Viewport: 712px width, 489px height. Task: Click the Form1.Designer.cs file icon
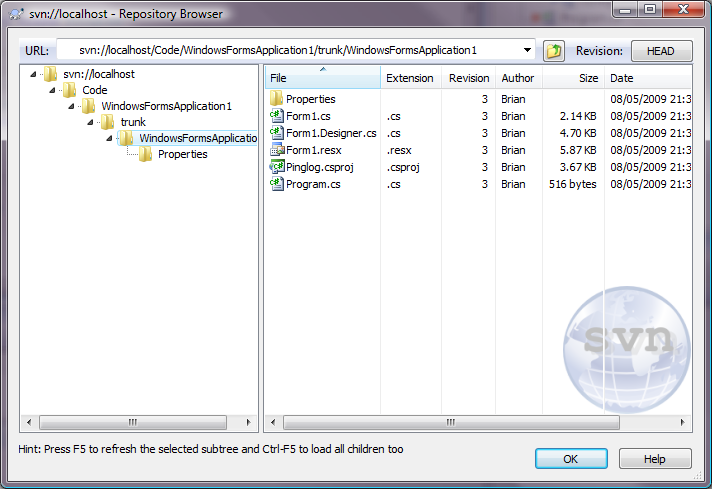pos(277,133)
